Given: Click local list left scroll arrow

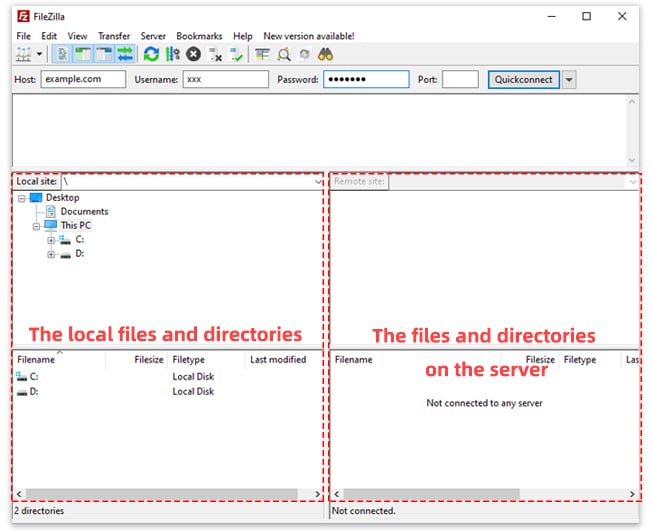Looking at the screenshot, I should click(19, 494).
